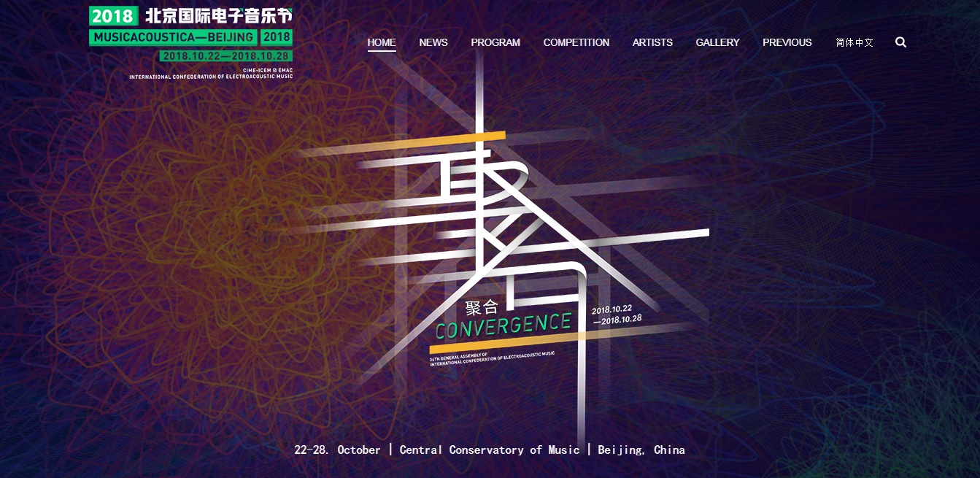
Task: Click the date range under the logo banner
Action: [226, 56]
